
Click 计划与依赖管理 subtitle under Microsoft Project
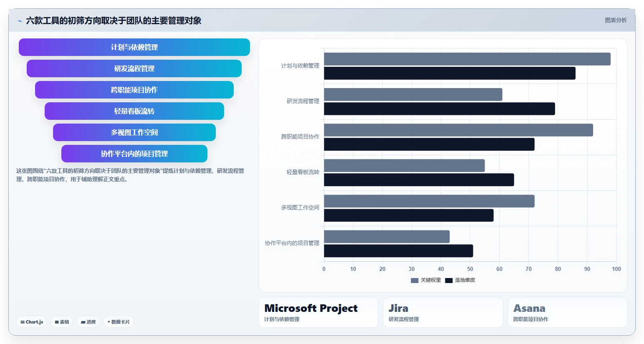pyautogui.click(x=282, y=319)
